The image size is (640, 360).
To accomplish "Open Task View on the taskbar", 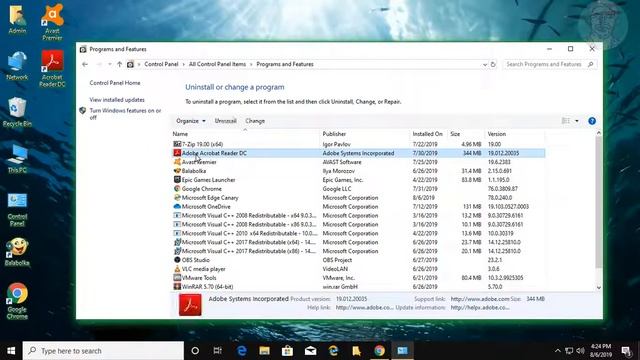I will 218,351.
